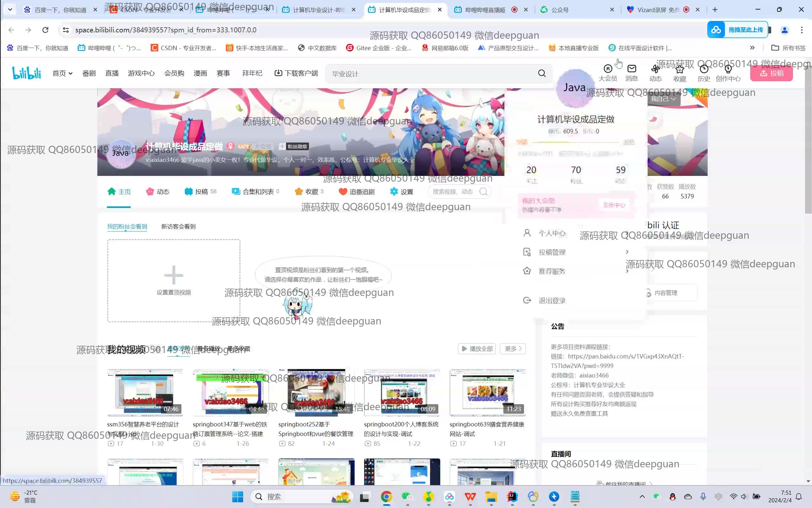Viewport: 812px width, 508px height.
Task: Click the search magnifier icon in header
Action: 542,73
